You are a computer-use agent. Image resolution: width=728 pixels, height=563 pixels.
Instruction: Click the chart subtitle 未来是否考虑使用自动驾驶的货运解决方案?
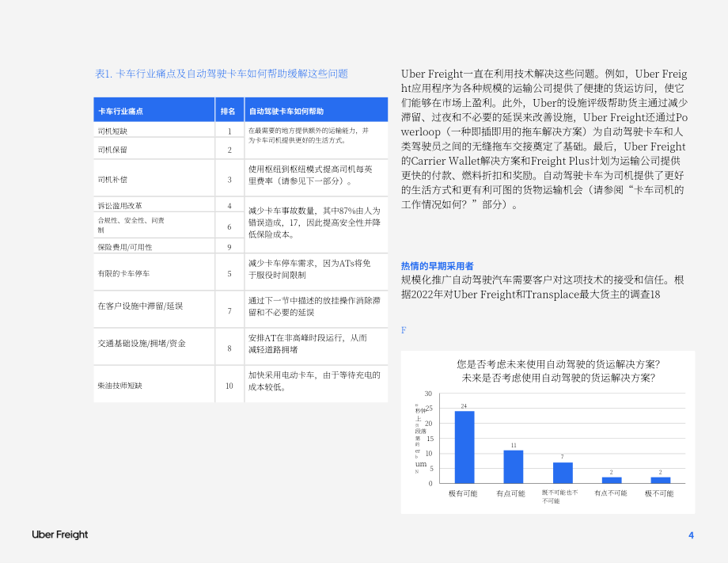(x=558, y=378)
